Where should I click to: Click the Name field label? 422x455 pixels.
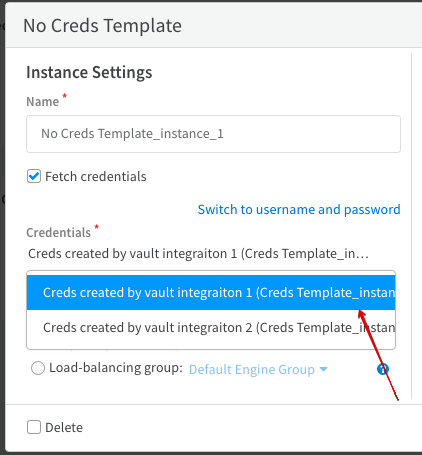[x=43, y=101]
